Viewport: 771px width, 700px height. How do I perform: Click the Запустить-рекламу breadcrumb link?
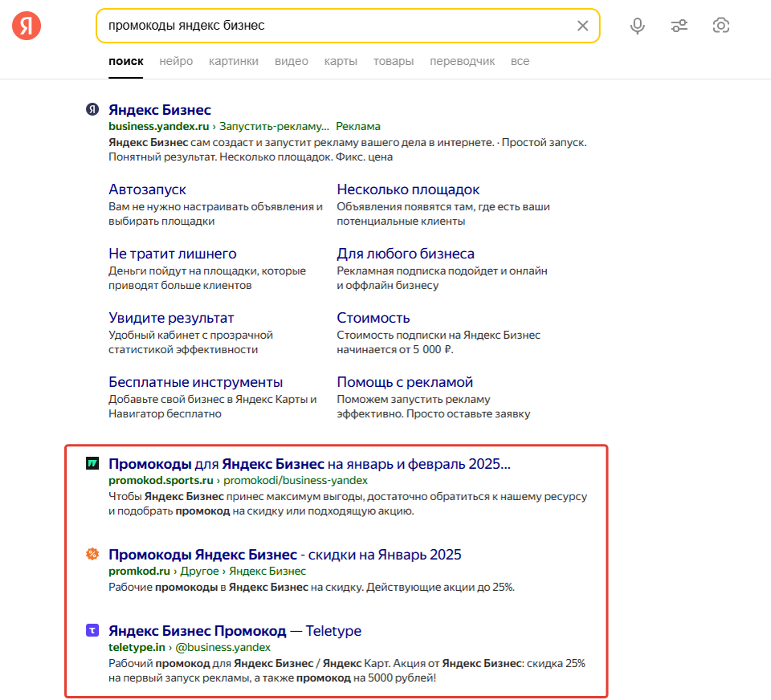tap(275, 126)
